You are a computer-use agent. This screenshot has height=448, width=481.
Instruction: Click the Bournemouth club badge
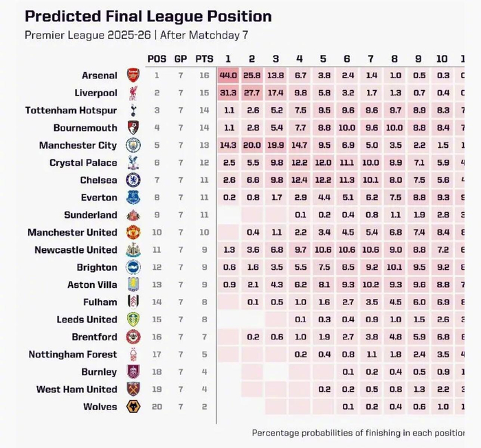coord(133,128)
